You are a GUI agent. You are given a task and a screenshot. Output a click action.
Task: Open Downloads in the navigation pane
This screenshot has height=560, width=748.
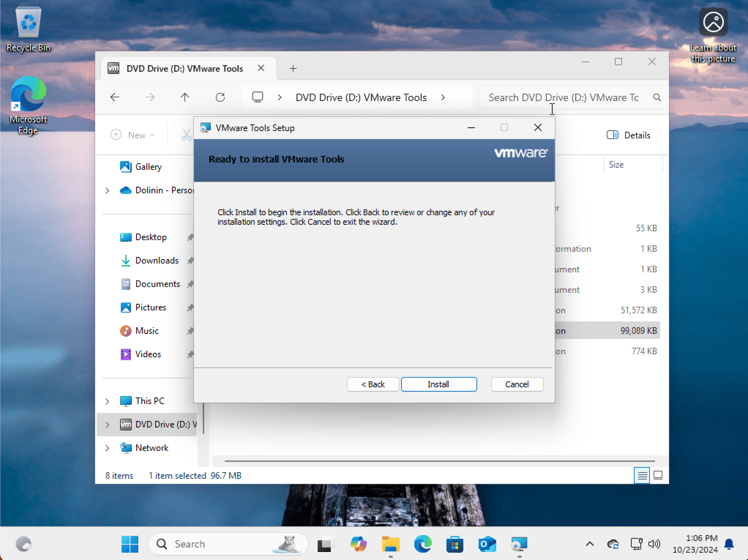(x=157, y=261)
